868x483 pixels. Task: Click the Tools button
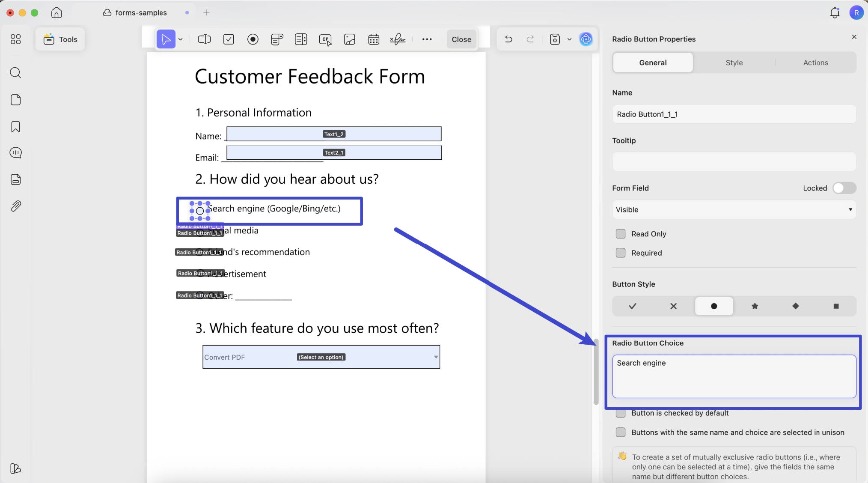coord(60,39)
